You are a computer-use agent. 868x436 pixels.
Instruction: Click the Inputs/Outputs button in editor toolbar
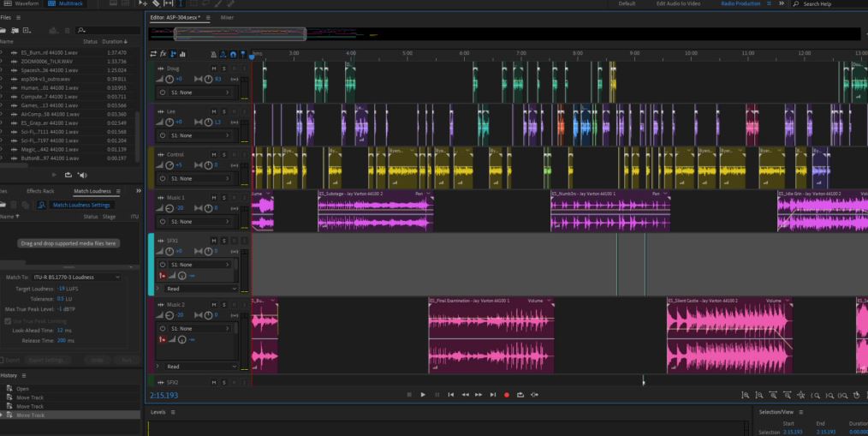(x=153, y=54)
